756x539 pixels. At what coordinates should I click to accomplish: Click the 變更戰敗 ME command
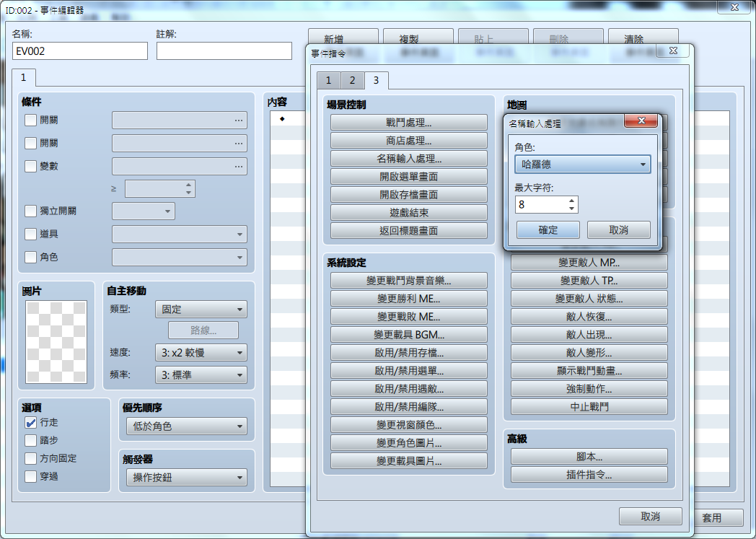pyautogui.click(x=409, y=317)
